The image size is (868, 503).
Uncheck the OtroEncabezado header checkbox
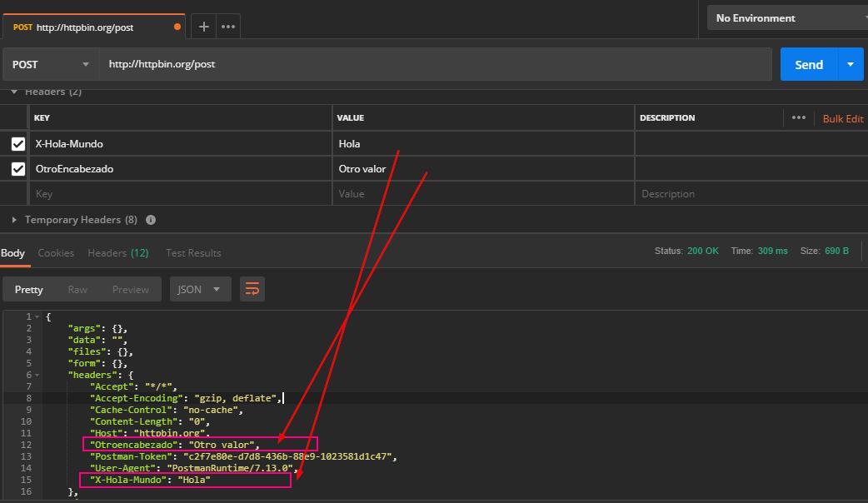pyautogui.click(x=18, y=169)
